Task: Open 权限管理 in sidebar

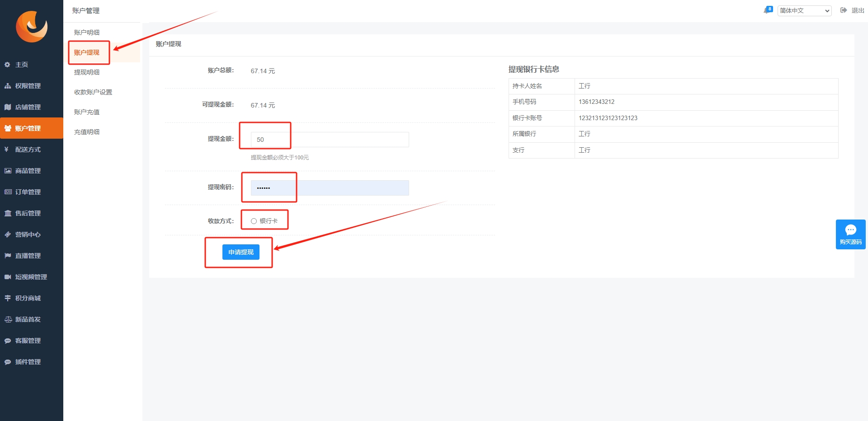Action: pos(28,86)
